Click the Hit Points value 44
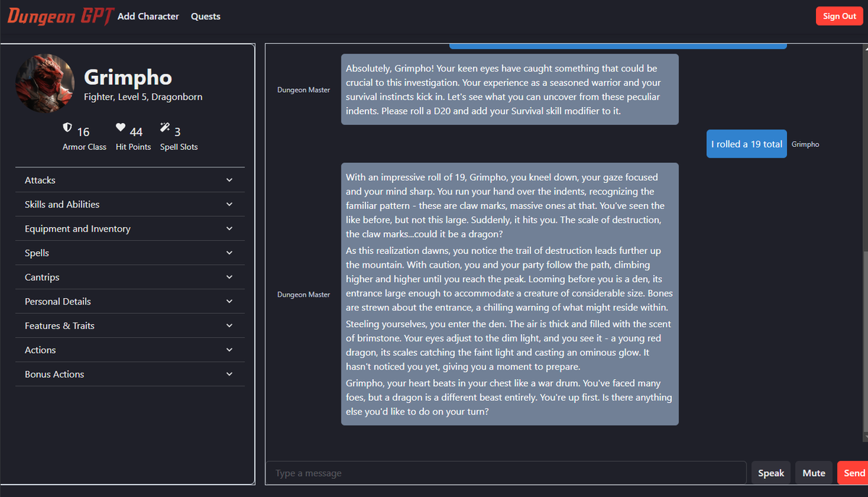The image size is (868, 497). click(136, 132)
